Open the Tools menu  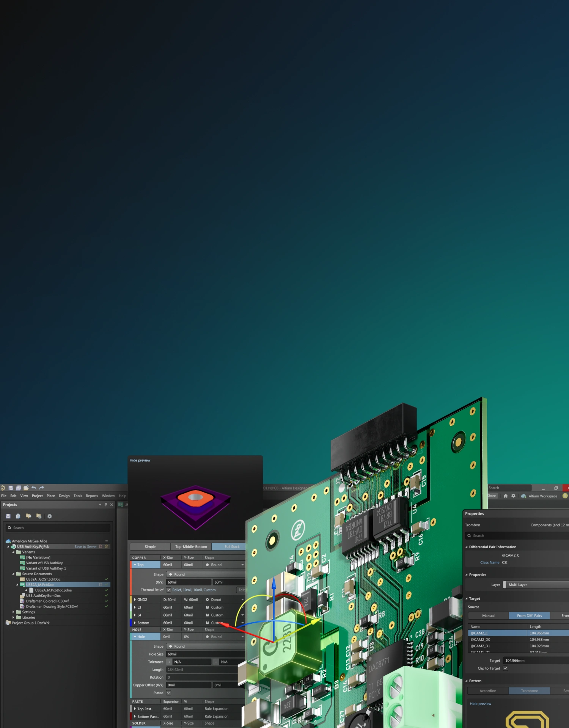78,496
